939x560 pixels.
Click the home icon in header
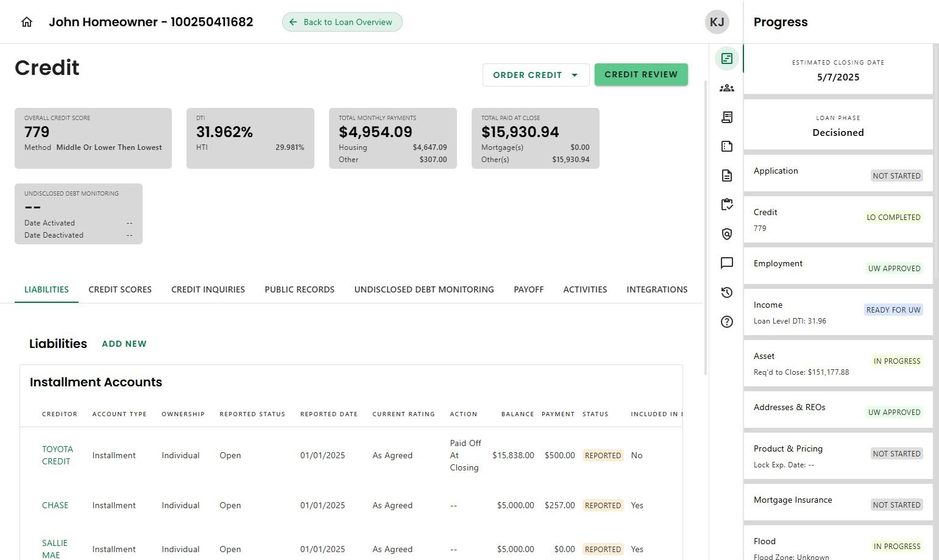click(27, 22)
